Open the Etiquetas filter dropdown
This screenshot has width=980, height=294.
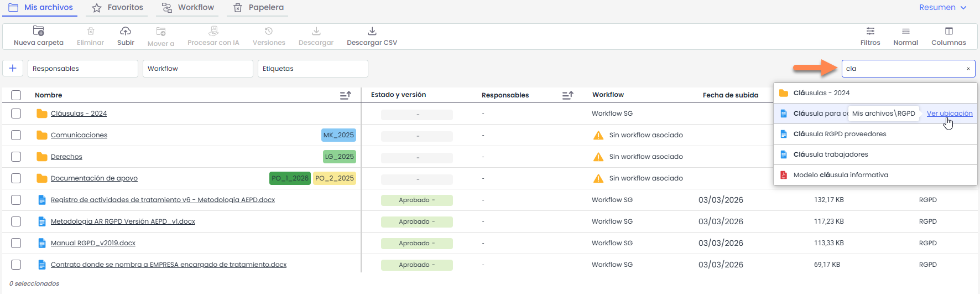[x=312, y=69]
